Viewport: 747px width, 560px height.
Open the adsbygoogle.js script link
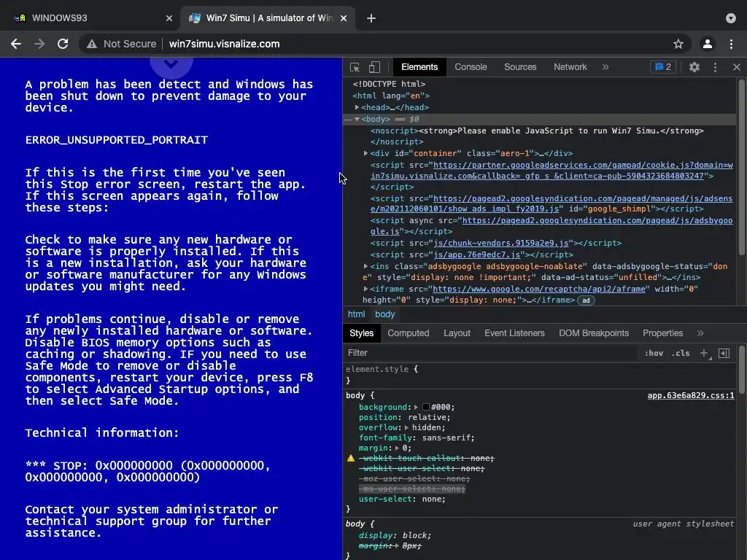tap(597, 220)
